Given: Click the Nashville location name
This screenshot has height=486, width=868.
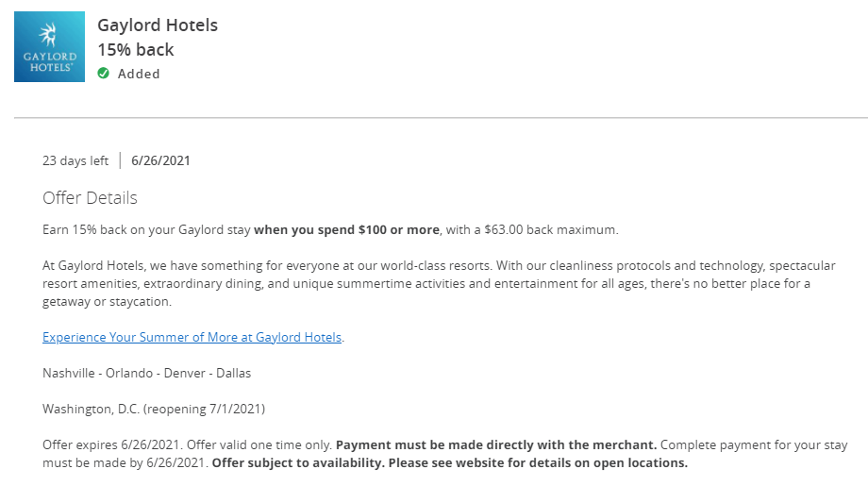Looking at the screenshot, I should (x=69, y=373).
